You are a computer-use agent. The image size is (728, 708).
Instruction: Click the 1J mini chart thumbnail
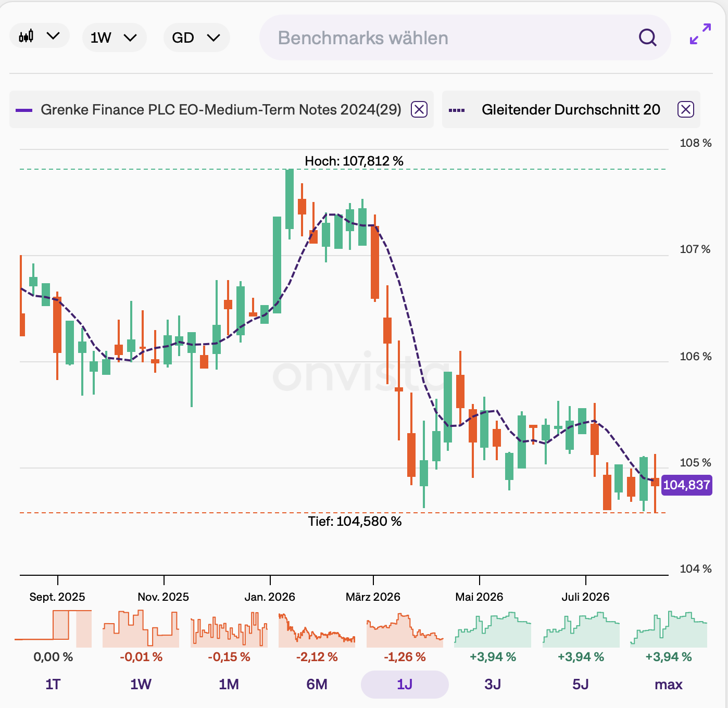405,629
